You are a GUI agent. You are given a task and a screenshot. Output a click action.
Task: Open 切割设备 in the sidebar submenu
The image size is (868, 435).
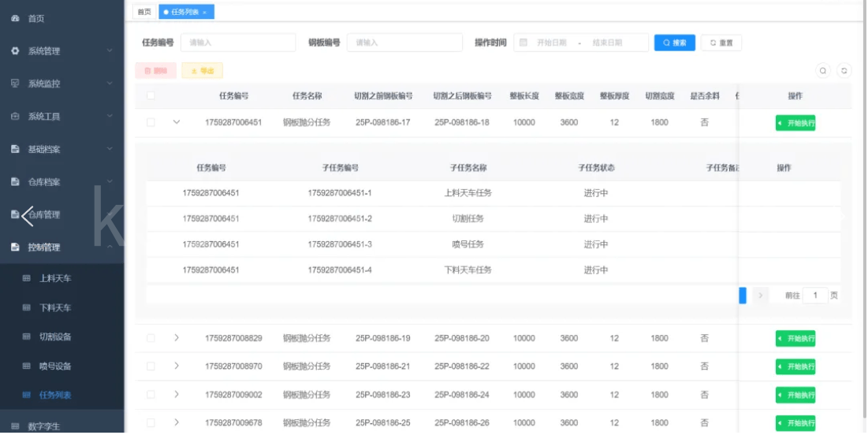pyautogui.click(x=55, y=337)
